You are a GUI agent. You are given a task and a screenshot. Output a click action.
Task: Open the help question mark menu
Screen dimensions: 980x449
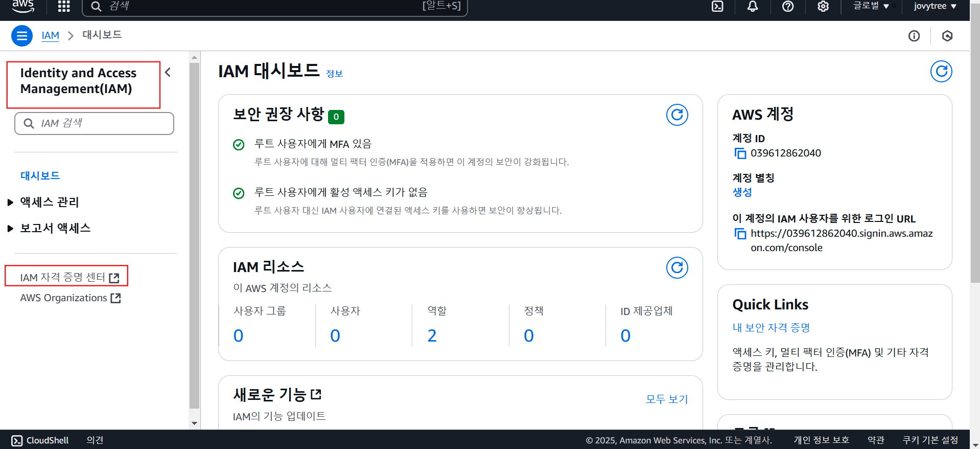click(x=788, y=6)
